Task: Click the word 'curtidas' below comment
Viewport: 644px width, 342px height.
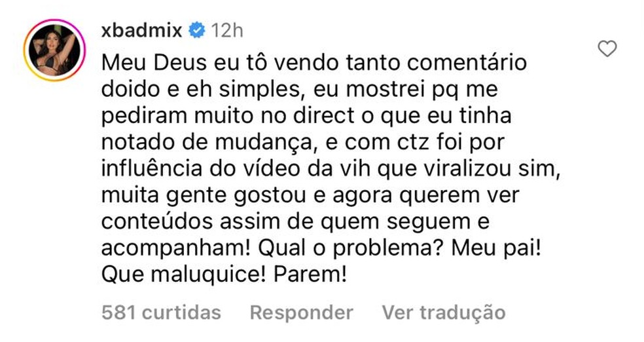Action: pos(181,313)
